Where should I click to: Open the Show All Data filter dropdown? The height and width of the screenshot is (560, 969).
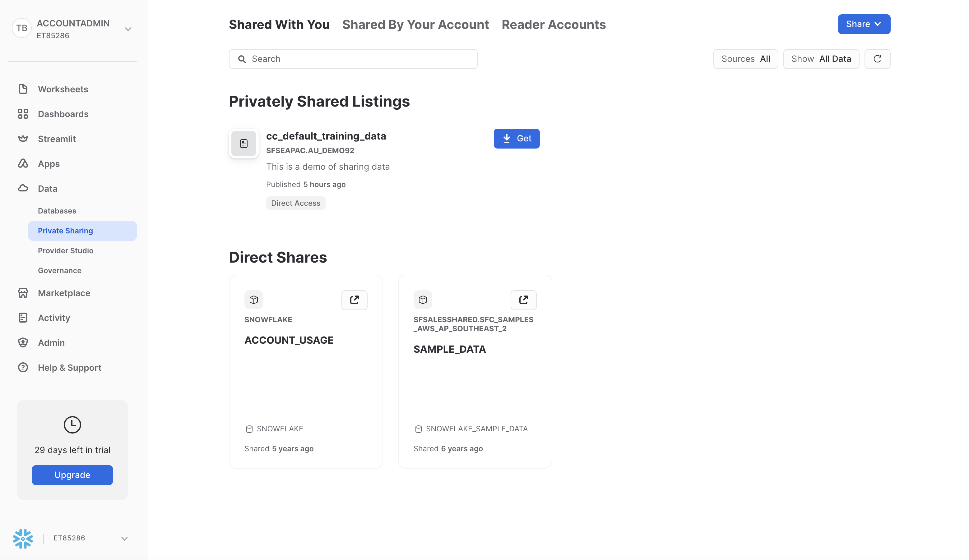click(821, 59)
